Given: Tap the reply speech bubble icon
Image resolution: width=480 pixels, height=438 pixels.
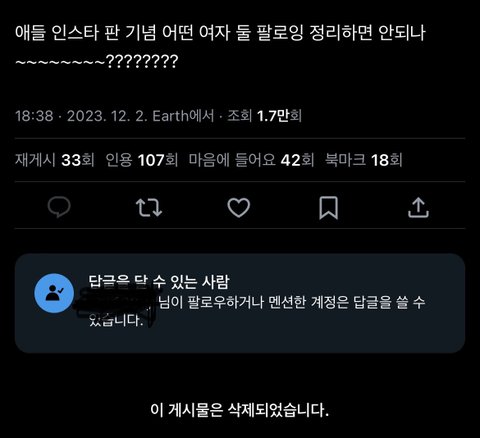Looking at the screenshot, I should [x=59, y=207].
